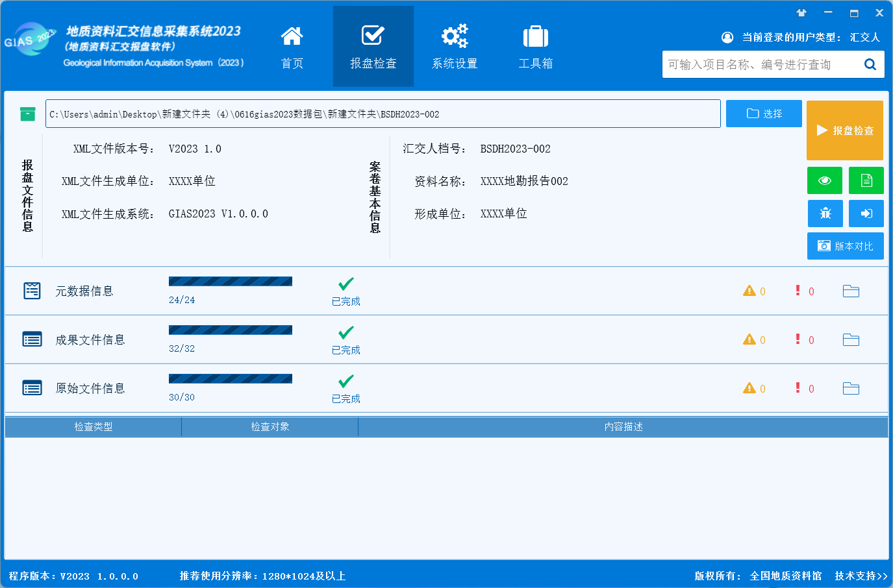Image resolution: width=893 pixels, height=588 pixels.
Task: Open the 系统设置 tab
Action: (455, 47)
